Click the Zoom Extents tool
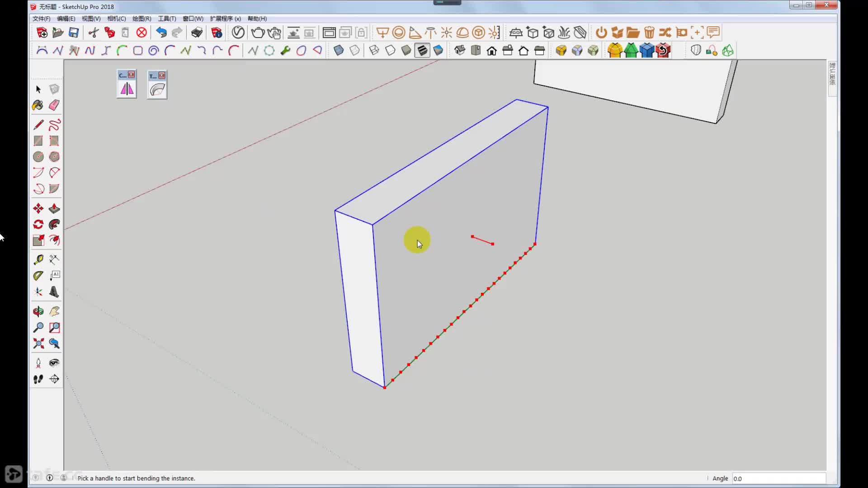 coord(38,343)
